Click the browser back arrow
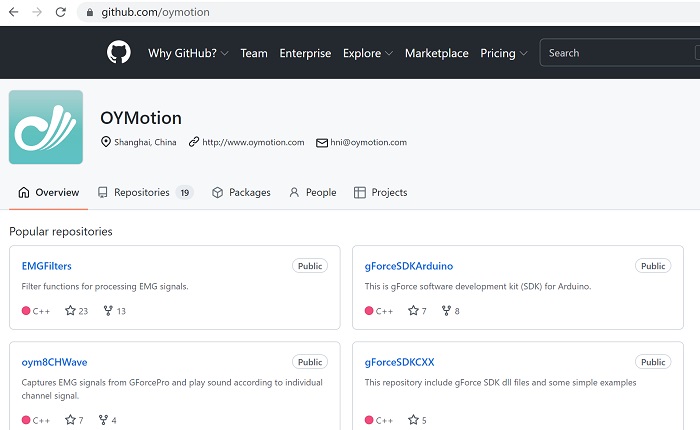The image size is (700, 430). 14,12
